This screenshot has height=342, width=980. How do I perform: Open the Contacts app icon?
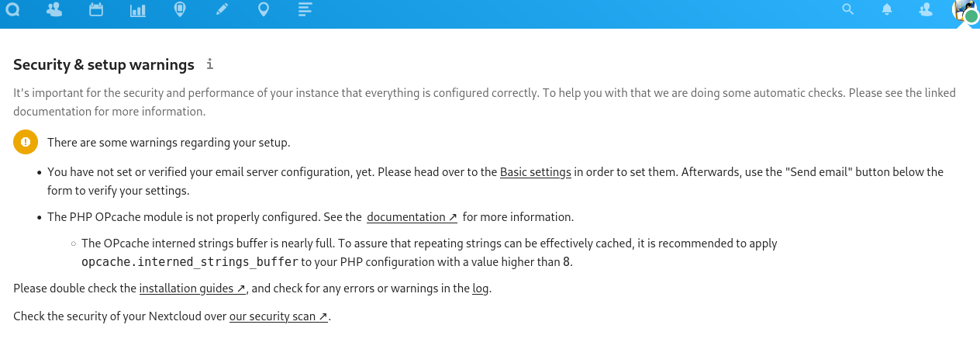(54, 10)
